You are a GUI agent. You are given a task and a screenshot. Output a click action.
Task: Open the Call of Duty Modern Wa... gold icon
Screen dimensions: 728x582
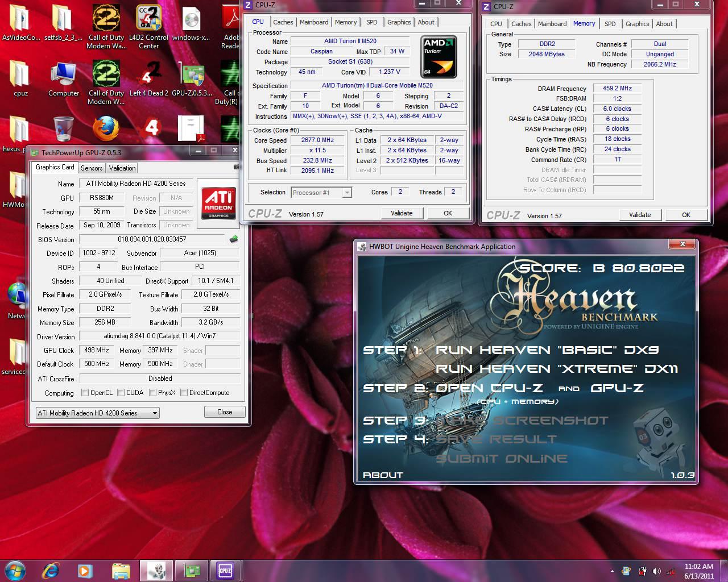click(x=106, y=26)
